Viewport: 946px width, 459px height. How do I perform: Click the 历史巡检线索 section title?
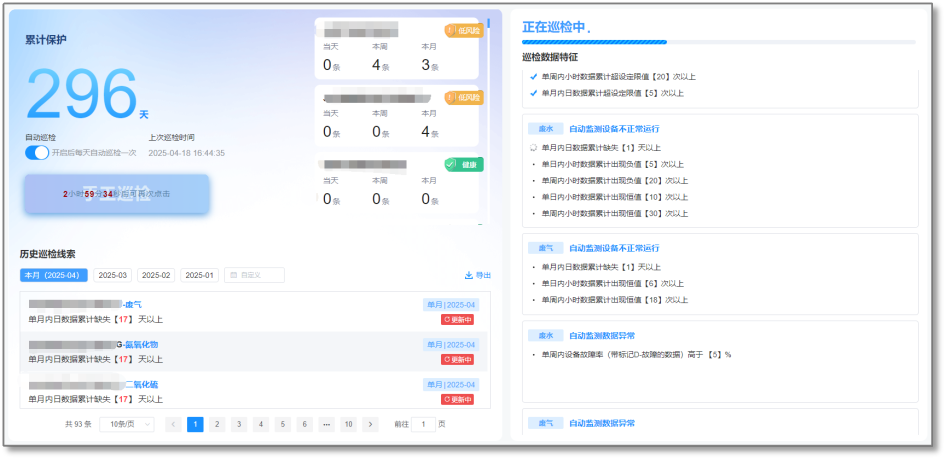point(48,255)
